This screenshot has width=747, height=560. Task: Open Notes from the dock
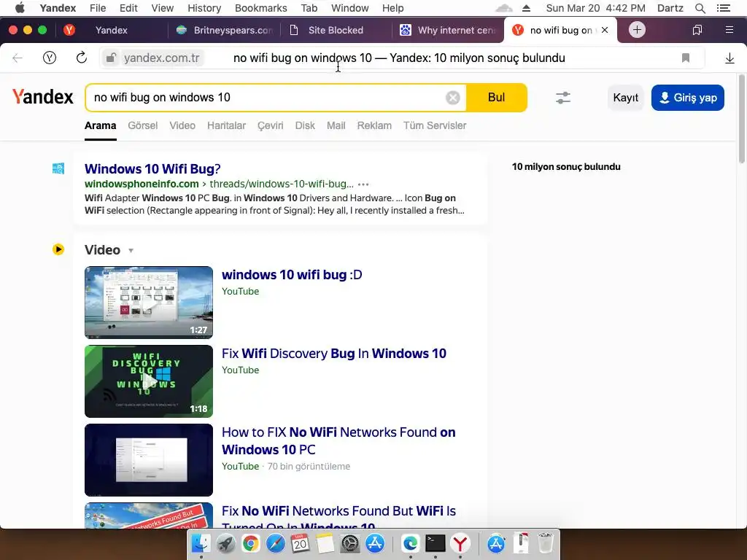pyautogui.click(x=325, y=543)
